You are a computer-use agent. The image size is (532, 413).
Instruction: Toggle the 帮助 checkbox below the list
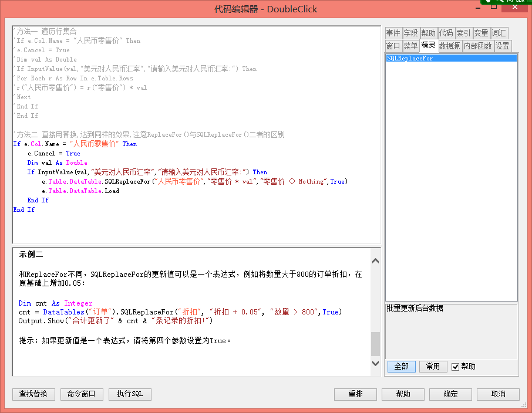click(x=456, y=367)
